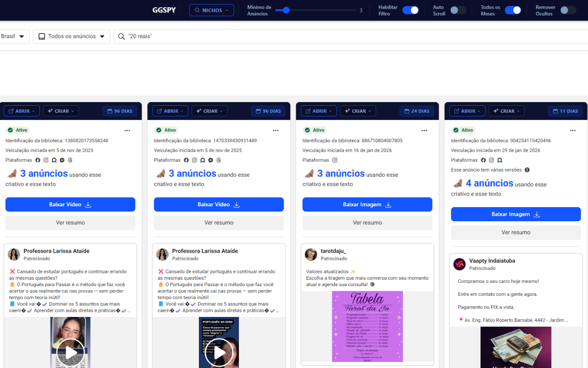Image resolution: width=588 pixels, height=368 pixels.
Task: Click the Mínimo de Anúncios slider handle
Action: (286, 10)
